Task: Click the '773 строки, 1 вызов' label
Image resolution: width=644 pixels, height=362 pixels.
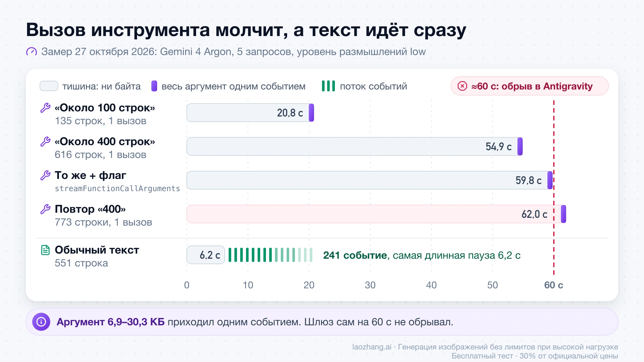Action: 103,222
